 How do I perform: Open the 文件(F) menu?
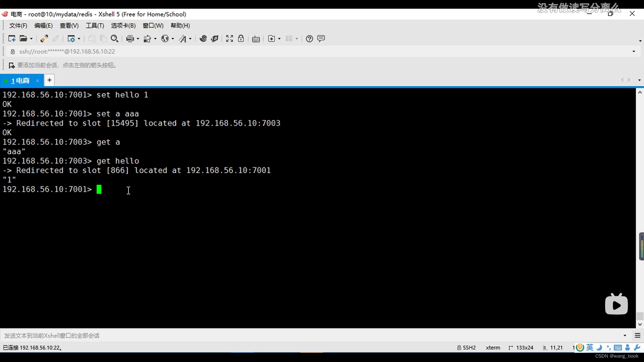point(18,26)
